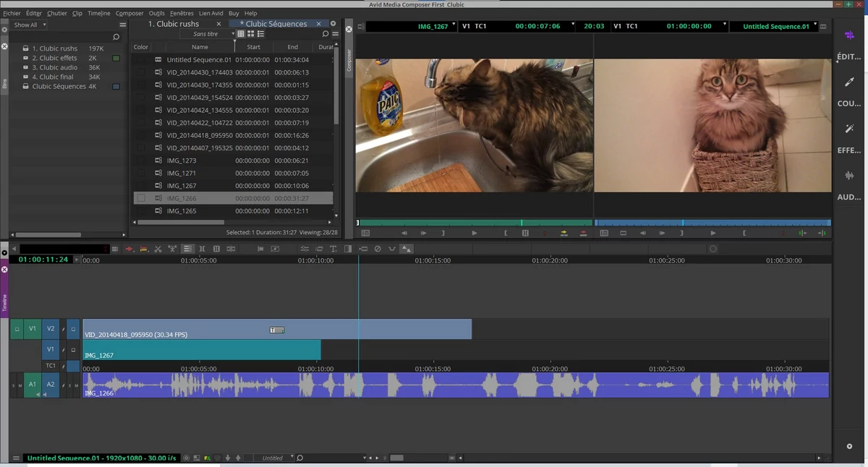
Task: Toggle the V2 track monitor icon
Action: tap(73, 329)
